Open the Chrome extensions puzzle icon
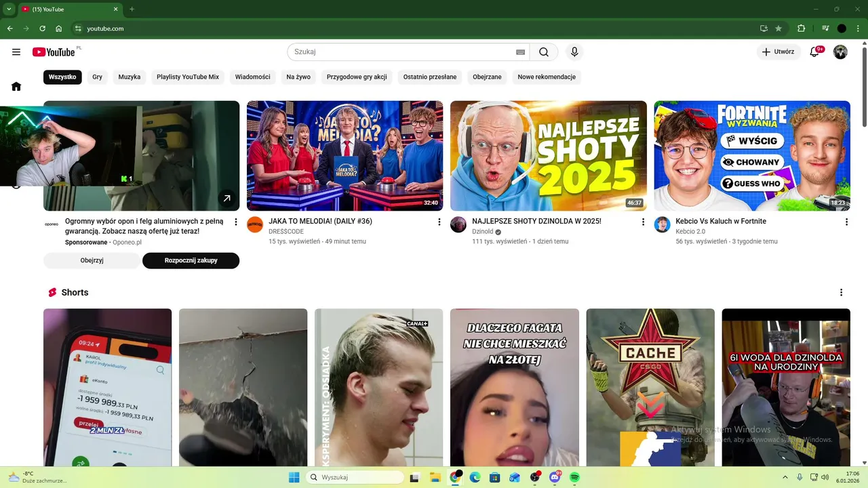 coord(801,28)
